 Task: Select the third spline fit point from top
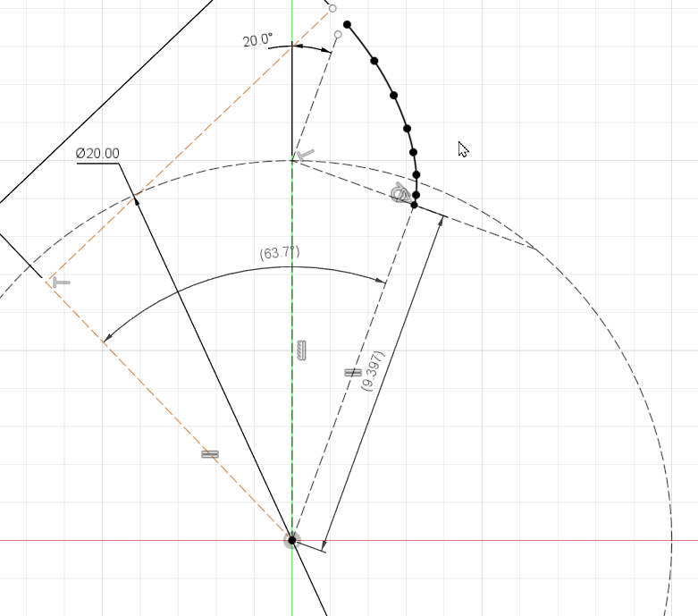[x=393, y=95]
